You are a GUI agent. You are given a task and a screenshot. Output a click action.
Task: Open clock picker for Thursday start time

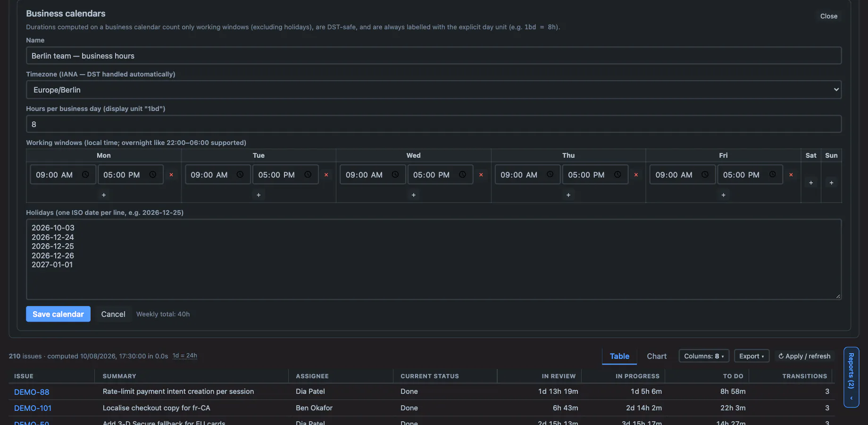point(550,175)
